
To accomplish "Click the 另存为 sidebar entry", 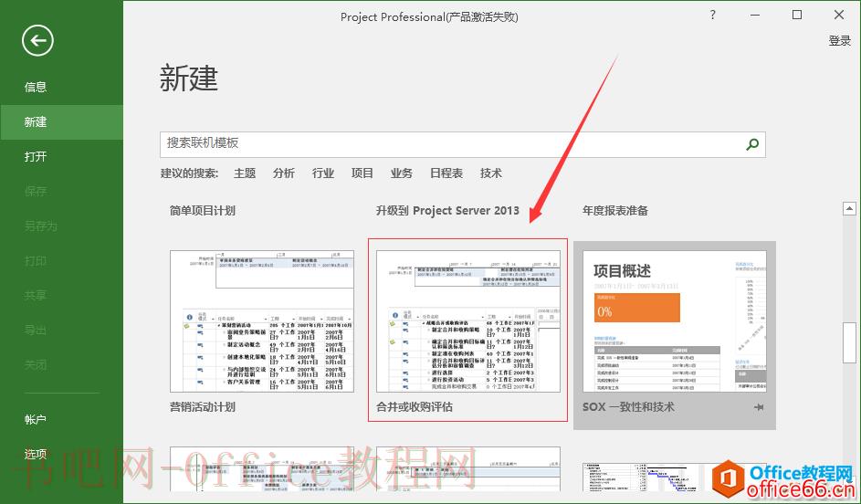I will [x=41, y=226].
